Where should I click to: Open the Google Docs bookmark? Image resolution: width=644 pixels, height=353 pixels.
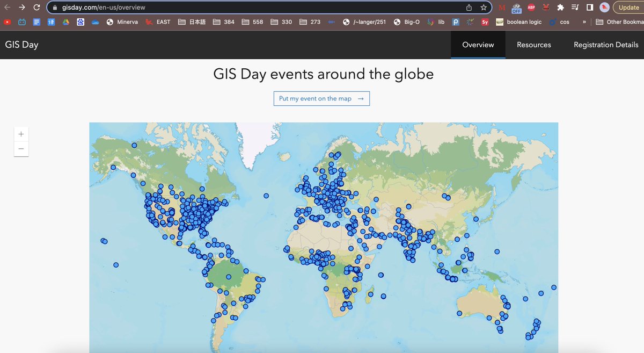point(36,22)
